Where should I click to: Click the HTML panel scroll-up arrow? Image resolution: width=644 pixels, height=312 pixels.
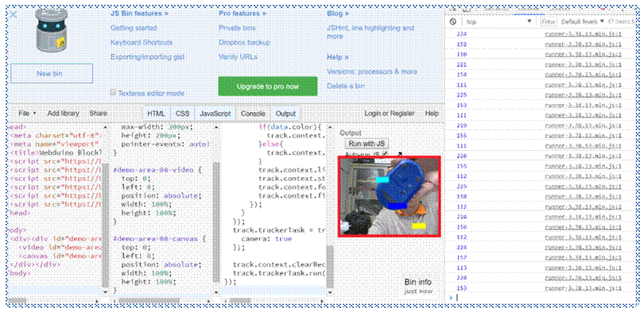pos(106,128)
